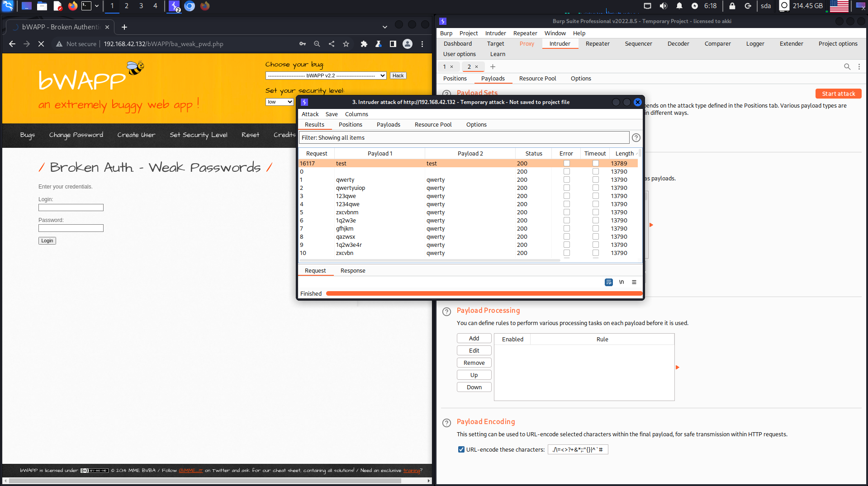Toggle word wrap icon in request viewer
The height and width of the screenshot is (486, 868).
click(x=609, y=282)
